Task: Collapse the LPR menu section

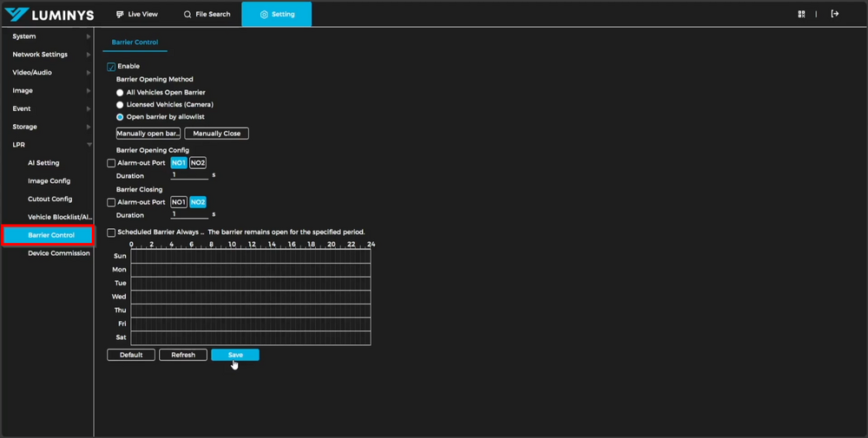Action: [47, 145]
